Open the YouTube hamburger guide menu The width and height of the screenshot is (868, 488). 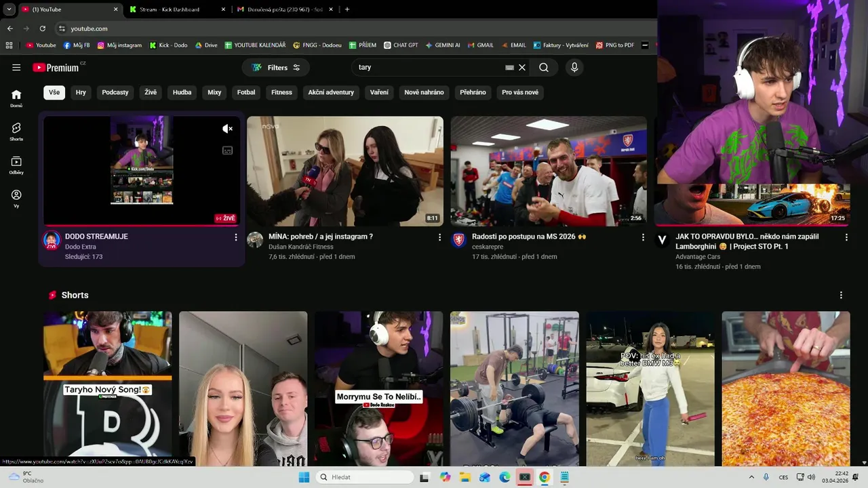coord(16,67)
